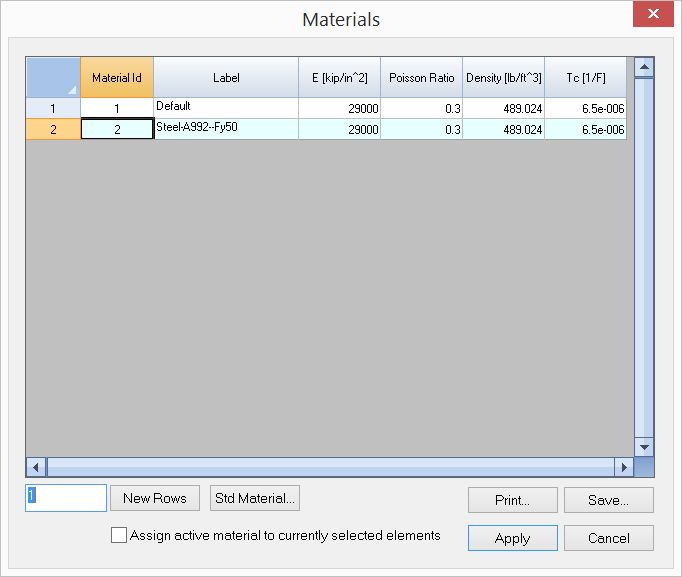682x577 pixels.
Task: Save the materials list
Action: point(608,500)
